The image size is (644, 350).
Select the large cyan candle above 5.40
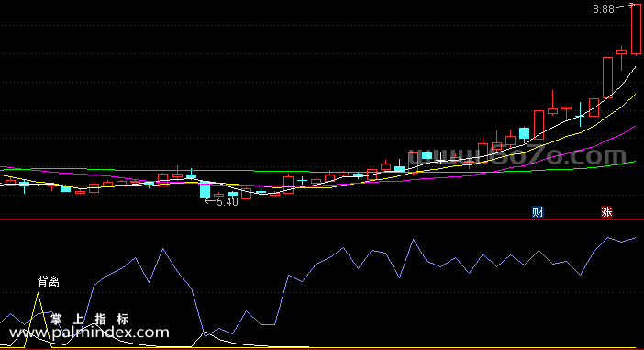205,190
